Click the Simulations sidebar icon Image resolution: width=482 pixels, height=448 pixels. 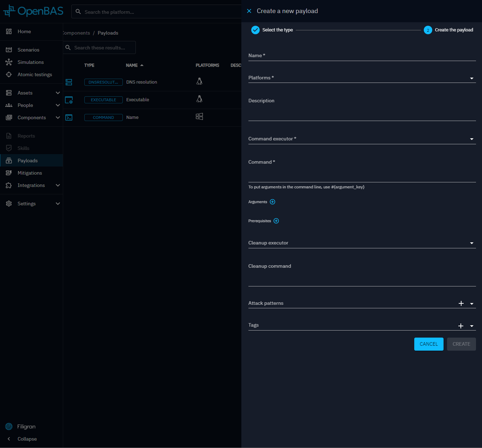9,62
